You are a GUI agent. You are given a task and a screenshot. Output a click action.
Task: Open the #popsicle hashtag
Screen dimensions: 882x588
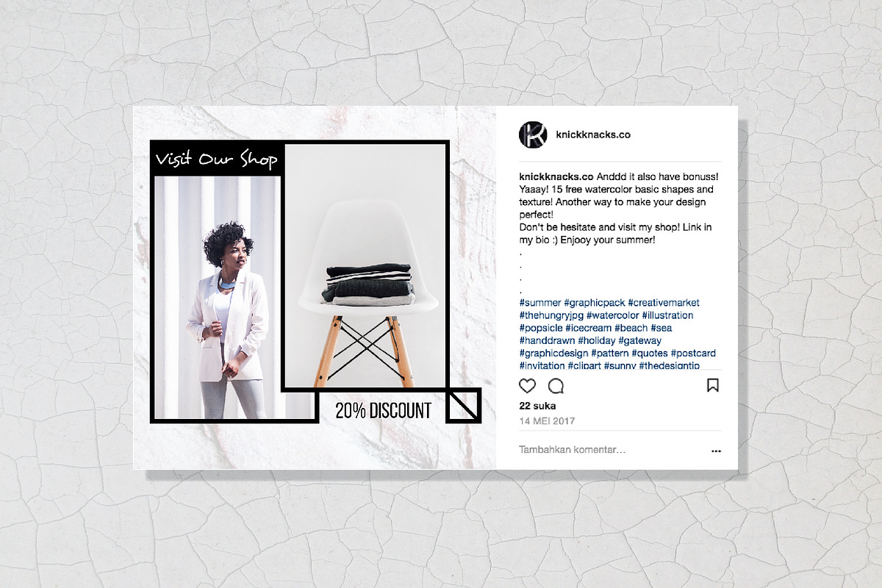point(541,328)
